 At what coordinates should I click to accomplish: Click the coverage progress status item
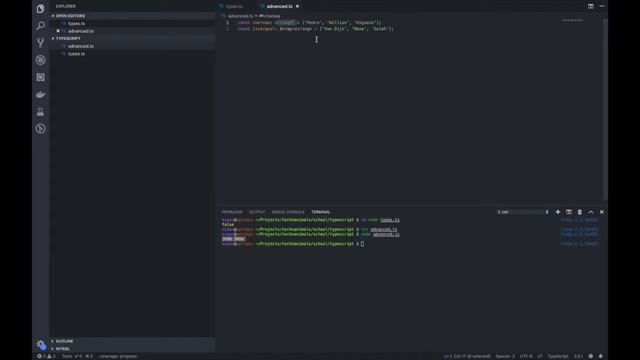(x=118, y=356)
